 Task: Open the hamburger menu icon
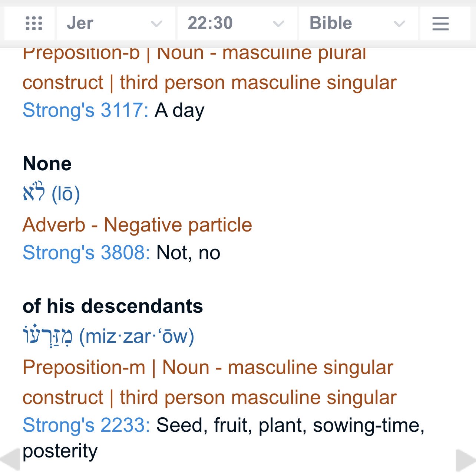440,24
